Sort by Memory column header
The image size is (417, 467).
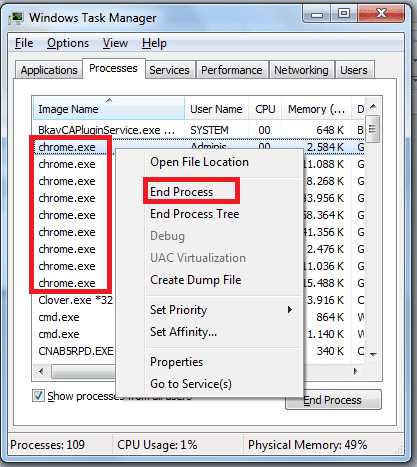point(316,109)
